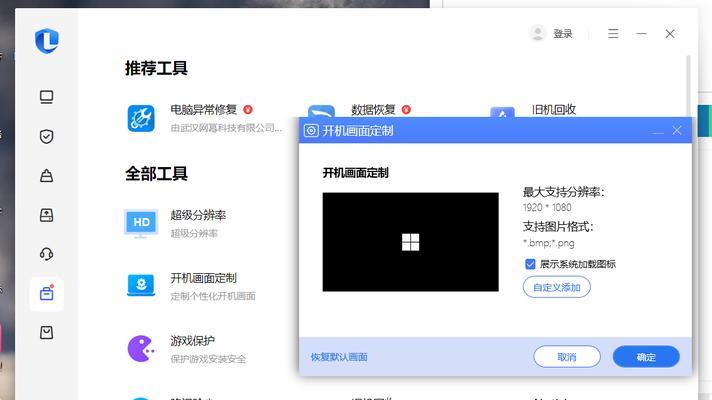Click the dialog title bar camera icon
Image resolution: width=712 pixels, height=400 pixels.
(311, 131)
